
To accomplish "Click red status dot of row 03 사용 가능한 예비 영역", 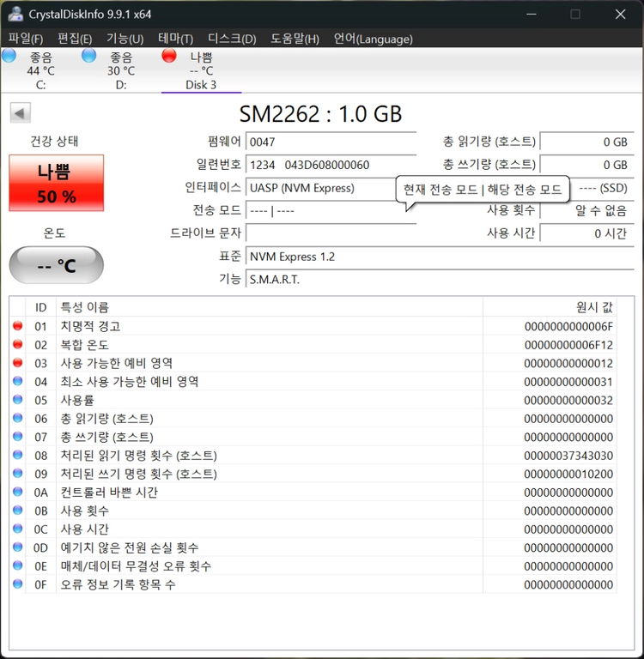I will point(18,363).
